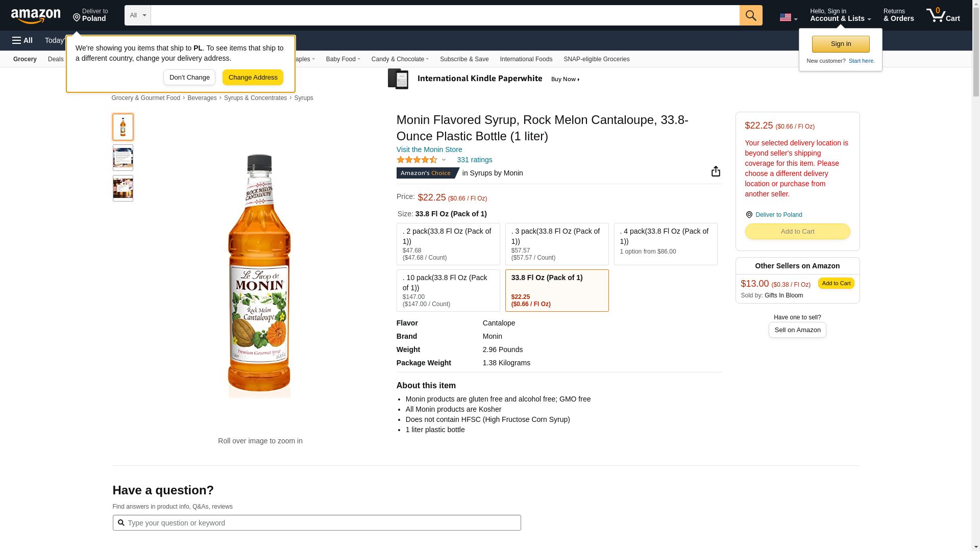Click the US flag language selector
The height and width of the screenshot is (551, 980).
tap(788, 18)
